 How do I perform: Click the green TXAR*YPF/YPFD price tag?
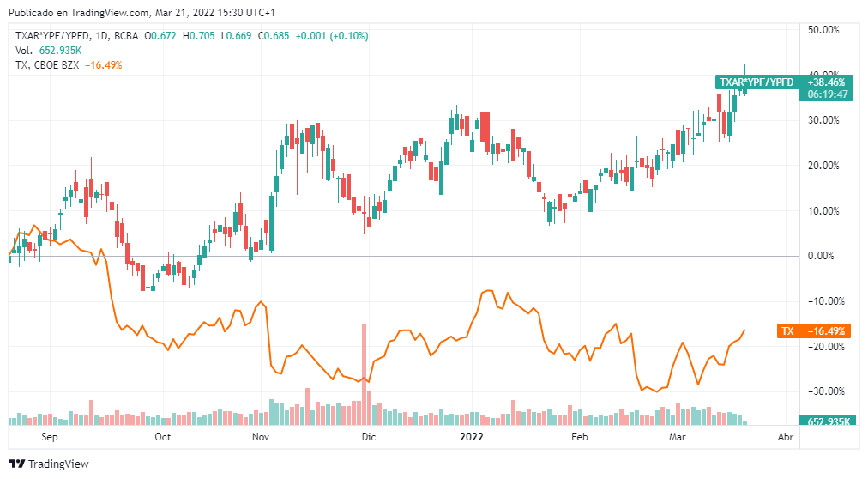756,82
